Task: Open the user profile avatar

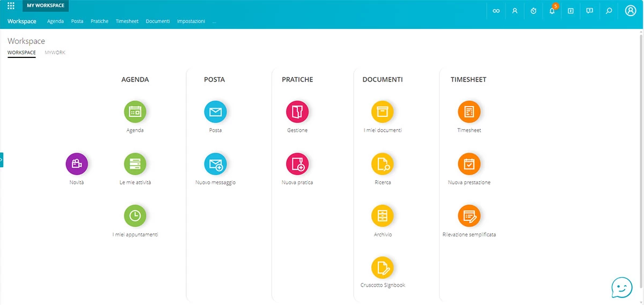Action: 630,11
